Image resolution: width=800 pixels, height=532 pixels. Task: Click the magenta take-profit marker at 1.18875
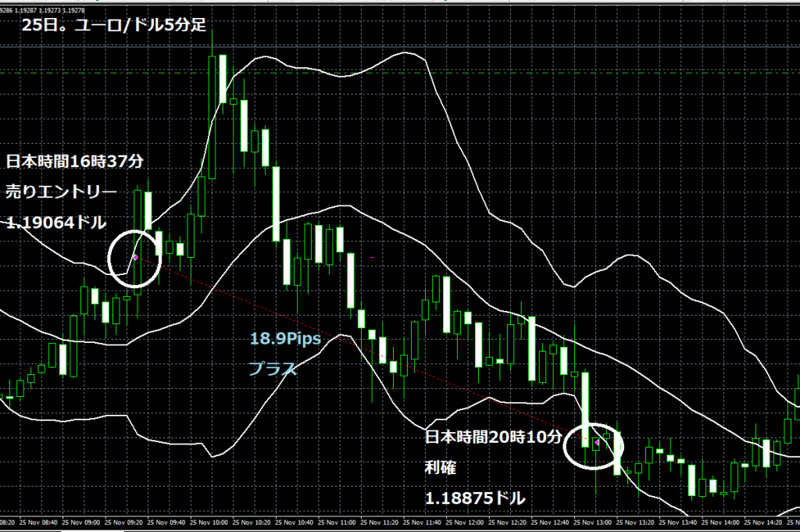click(597, 444)
